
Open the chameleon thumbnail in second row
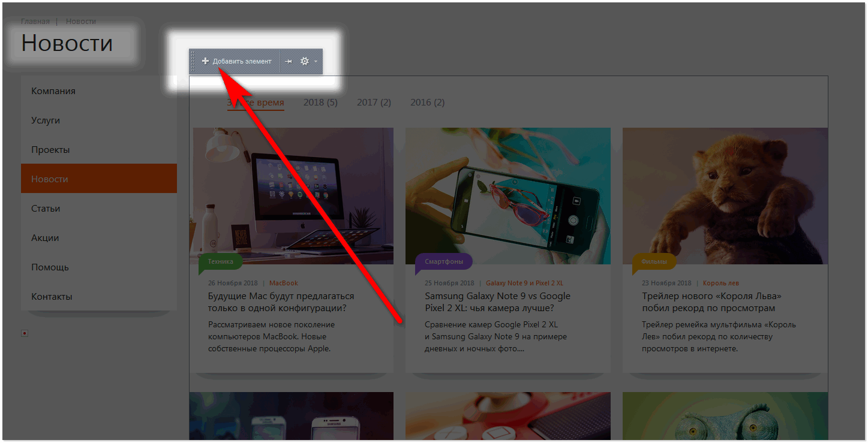pos(725,415)
